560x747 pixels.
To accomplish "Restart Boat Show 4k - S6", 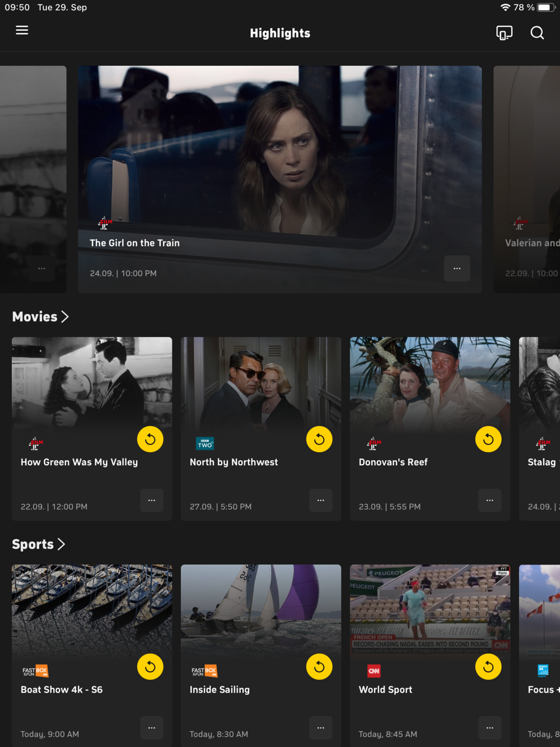I will coord(150,667).
